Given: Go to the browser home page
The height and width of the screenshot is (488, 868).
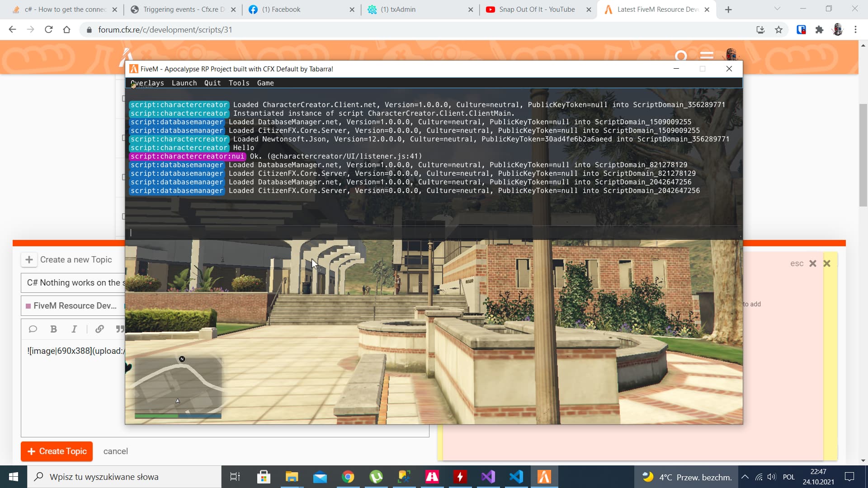Looking at the screenshot, I should coord(67,29).
